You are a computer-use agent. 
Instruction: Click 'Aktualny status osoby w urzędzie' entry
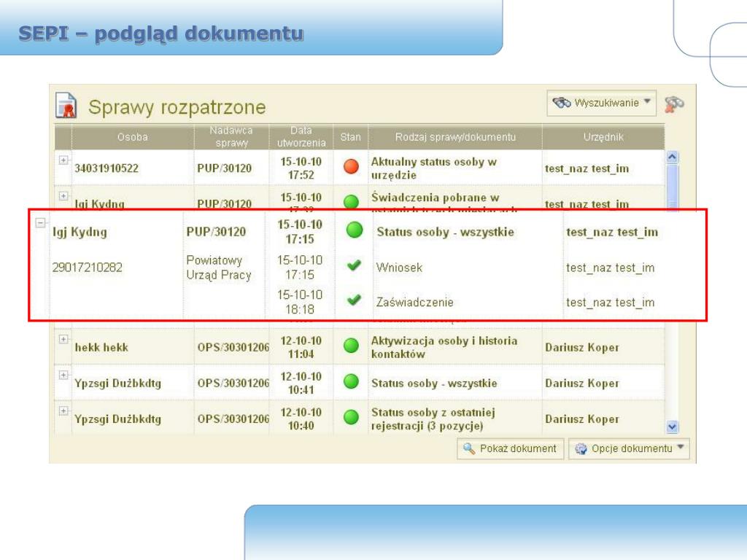point(433,168)
